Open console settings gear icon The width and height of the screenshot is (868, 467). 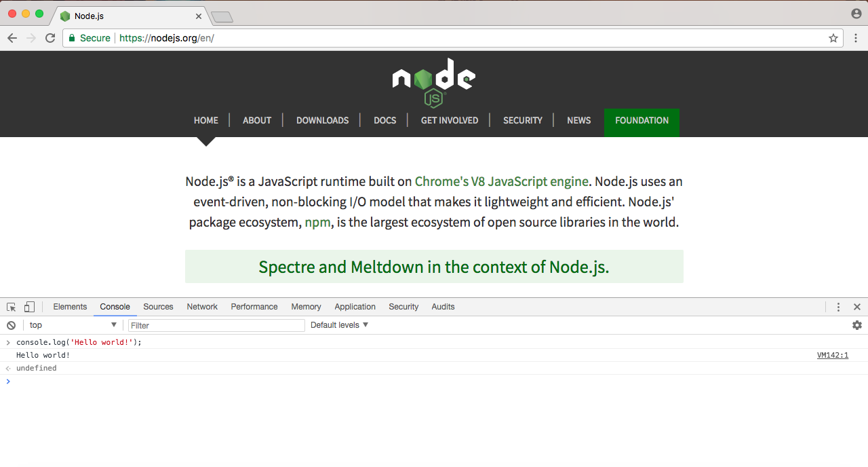tap(857, 325)
